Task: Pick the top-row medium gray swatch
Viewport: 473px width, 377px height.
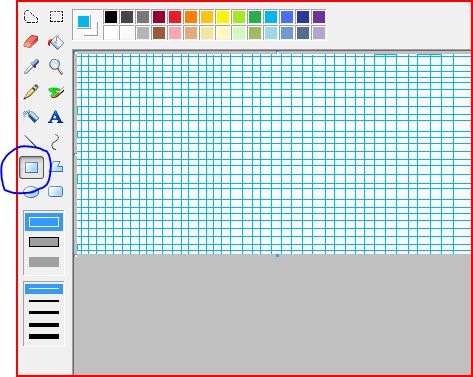Action: pos(143,17)
